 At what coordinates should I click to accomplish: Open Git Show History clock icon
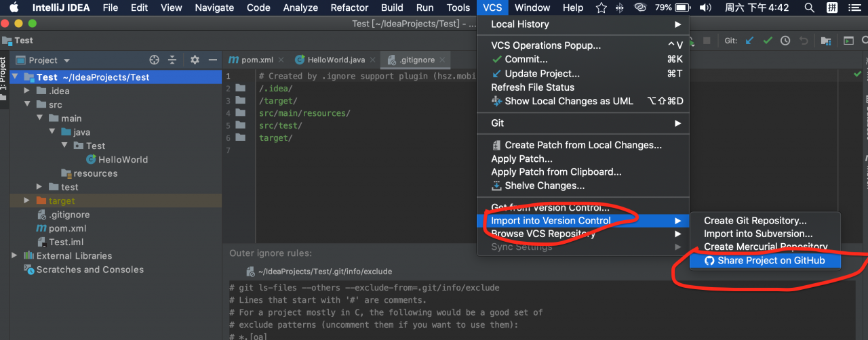click(785, 41)
